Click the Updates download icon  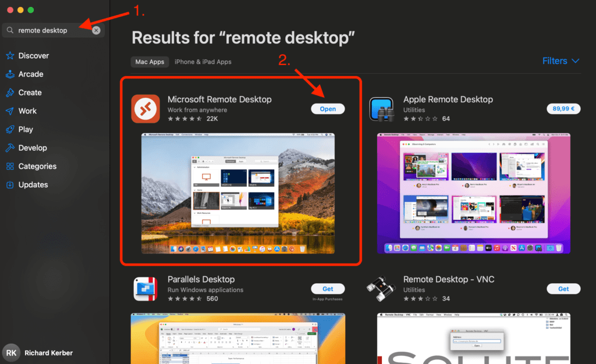pos(10,185)
